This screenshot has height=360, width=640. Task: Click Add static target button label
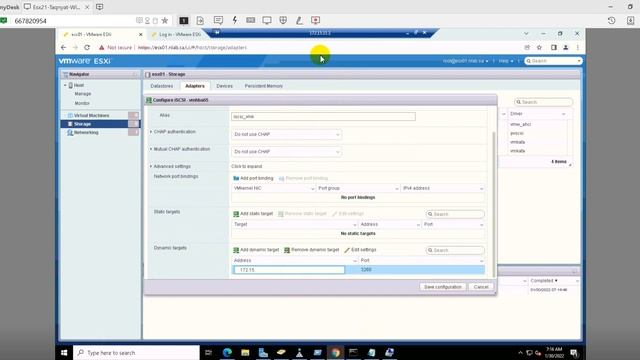coord(257,214)
